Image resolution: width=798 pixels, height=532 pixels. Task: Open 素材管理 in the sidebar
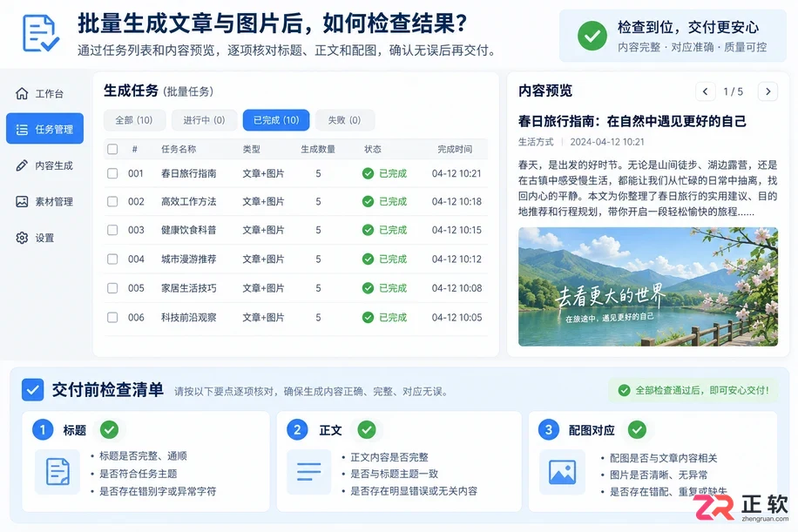(x=44, y=201)
